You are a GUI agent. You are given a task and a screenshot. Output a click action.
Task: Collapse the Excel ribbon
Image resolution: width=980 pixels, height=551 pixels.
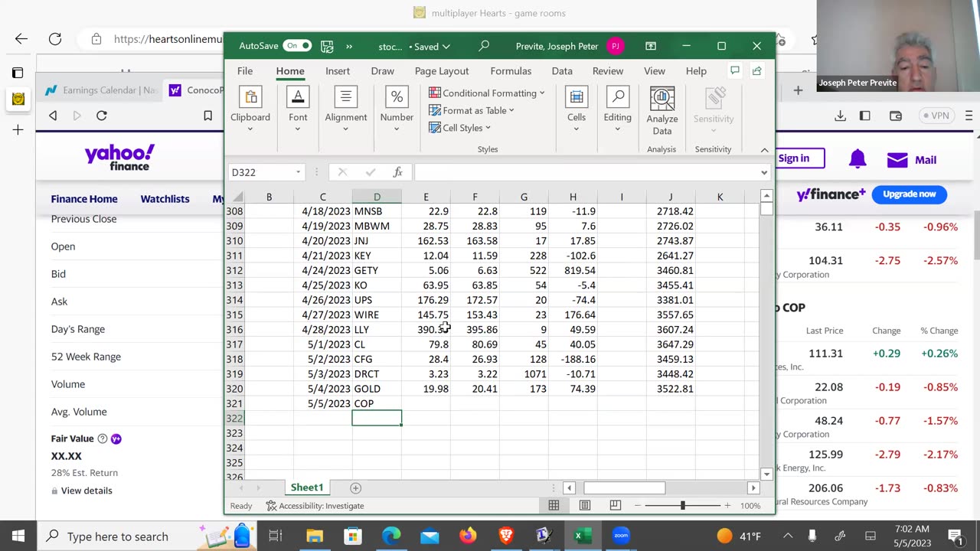pos(764,150)
